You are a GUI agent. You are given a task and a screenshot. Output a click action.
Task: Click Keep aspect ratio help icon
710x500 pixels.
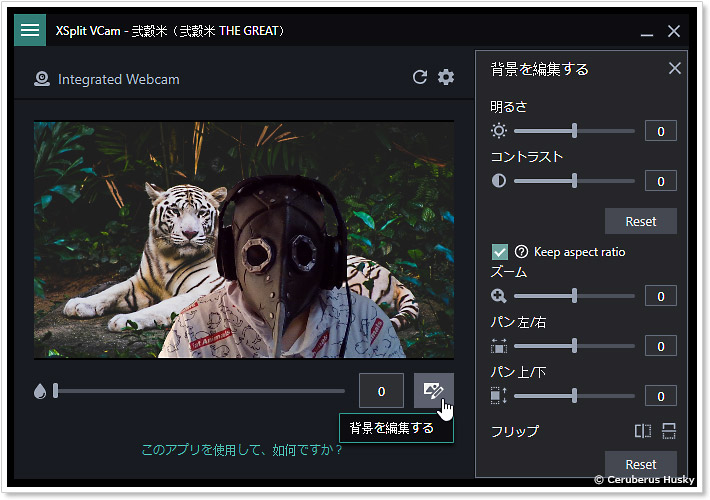click(x=521, y=251)
